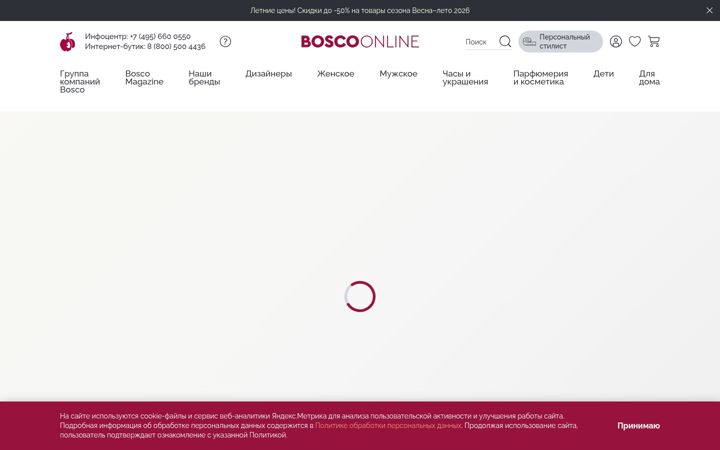Screen dimensions: 720x450
Task: Open Мужское menu item
Action: (398, 73)
